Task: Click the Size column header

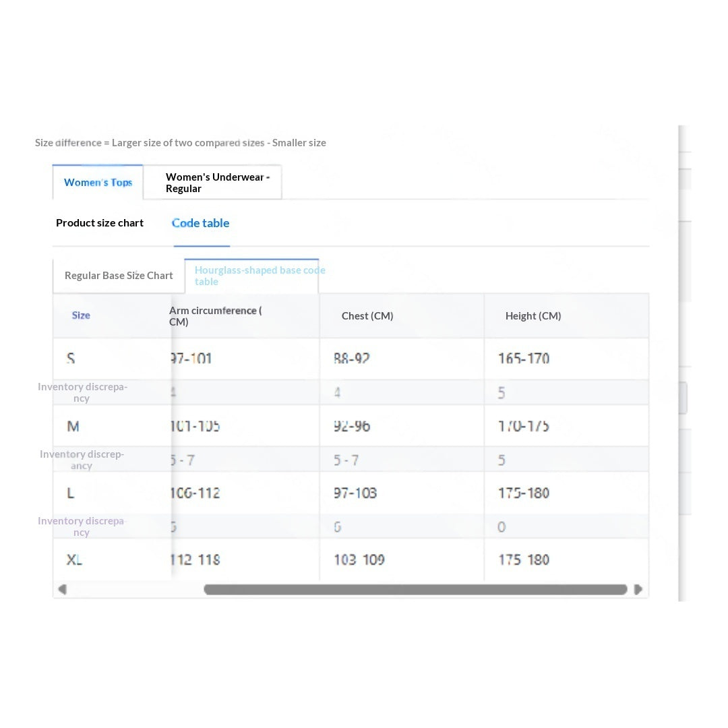Action: tap(81, 315)
